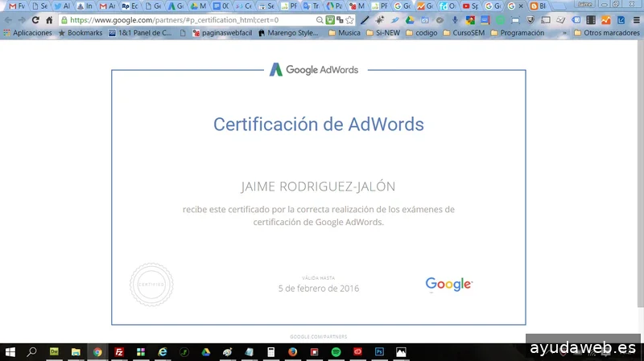The image size is (644, 361).
Task: Click the pen/pencil extension icon
Action: coord(365,19)
